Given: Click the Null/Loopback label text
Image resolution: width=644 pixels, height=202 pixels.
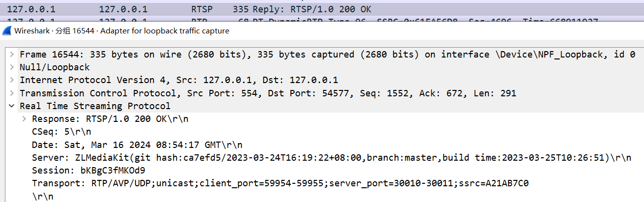Looking at the screenshot, I should coord(55,67).
